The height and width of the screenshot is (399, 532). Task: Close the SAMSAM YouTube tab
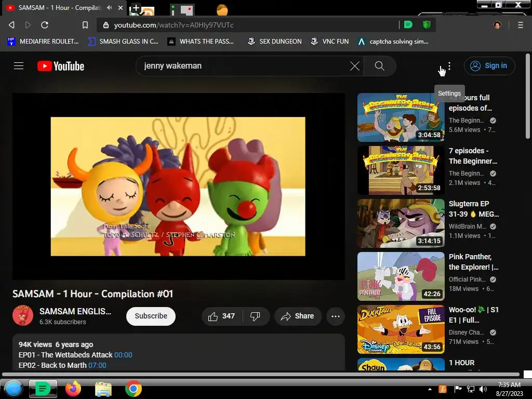(x=121, y=7)
